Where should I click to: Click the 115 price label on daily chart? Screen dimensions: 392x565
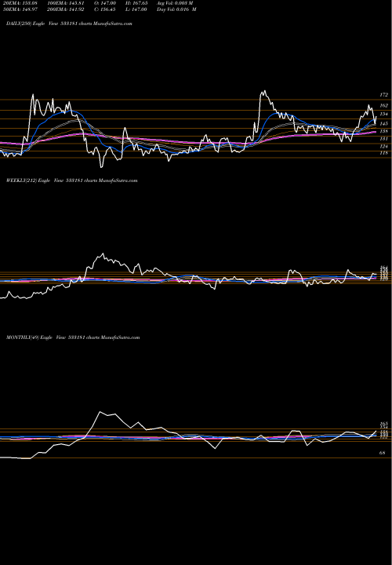tap(383, 153)
